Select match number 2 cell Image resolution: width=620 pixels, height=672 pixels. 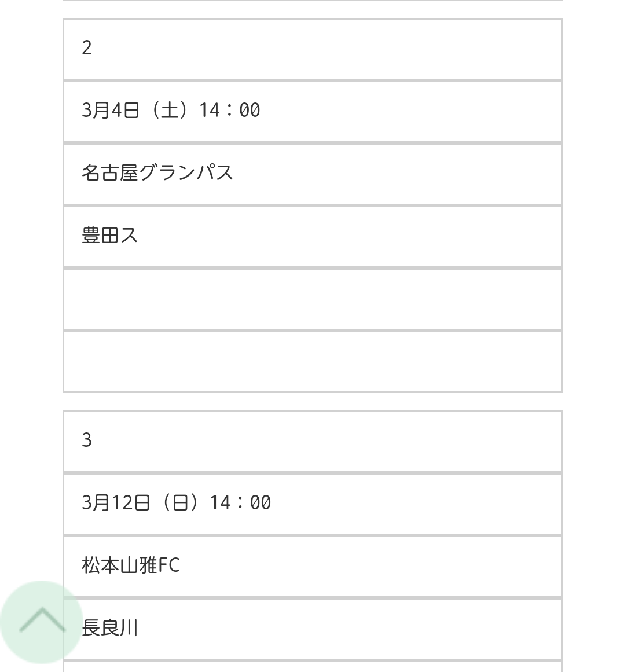(313, 49)
